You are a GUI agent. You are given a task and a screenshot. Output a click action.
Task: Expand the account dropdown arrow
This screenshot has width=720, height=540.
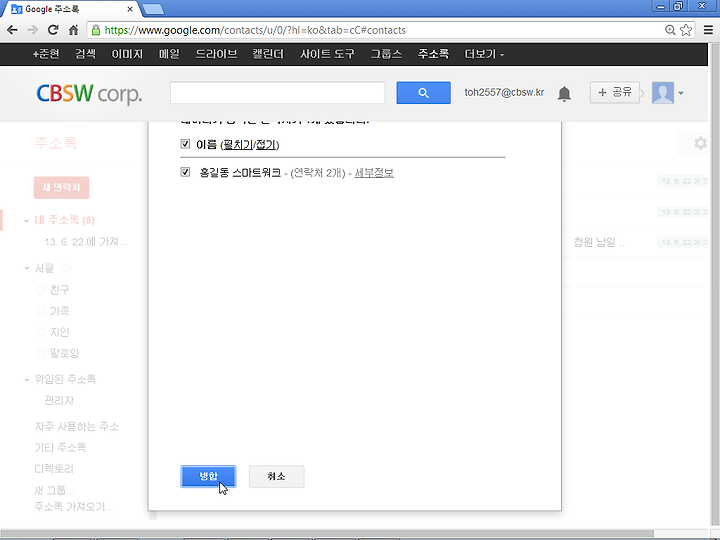pos(681,93)
